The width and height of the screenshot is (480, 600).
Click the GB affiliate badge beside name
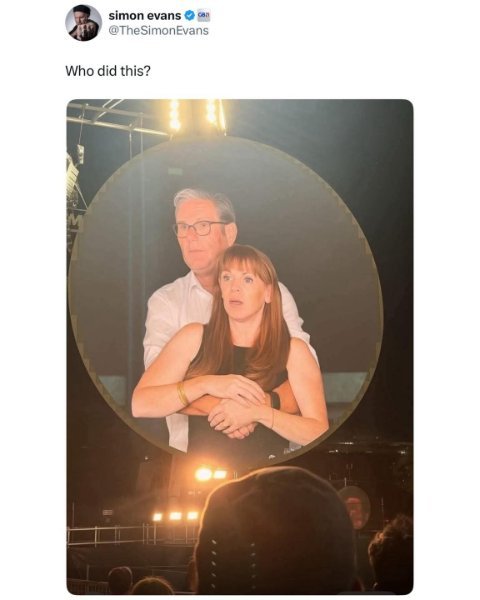click(203, 16)
